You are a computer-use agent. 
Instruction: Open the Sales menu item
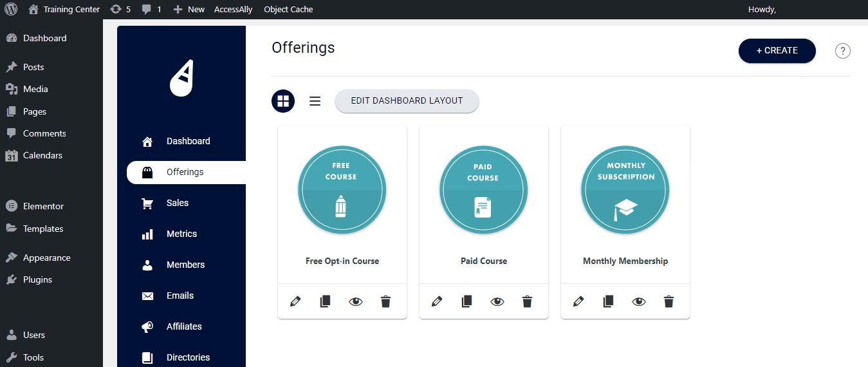pos(177,203)
